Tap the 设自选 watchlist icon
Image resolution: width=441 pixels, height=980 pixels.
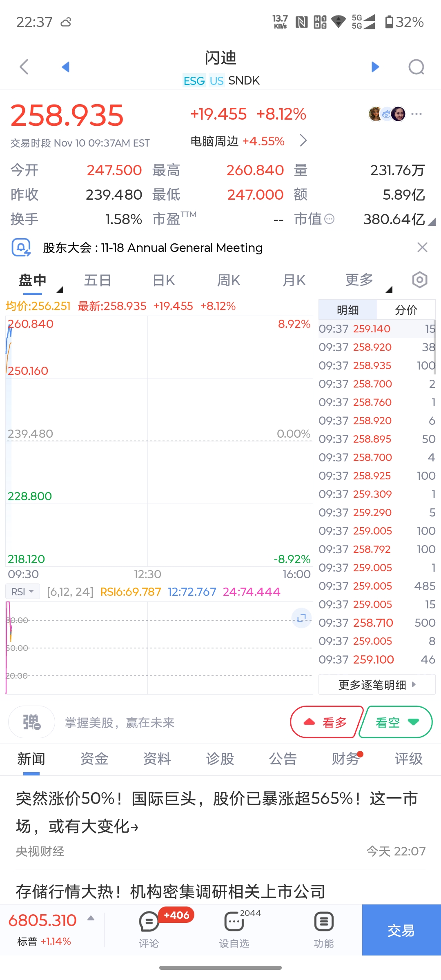(234, 930)
